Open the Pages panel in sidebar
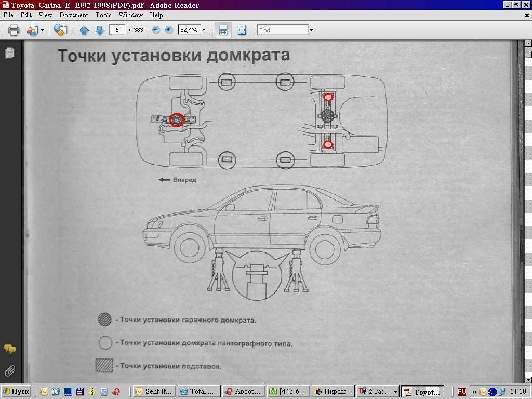The image size is (532, 399). [9, 53]
